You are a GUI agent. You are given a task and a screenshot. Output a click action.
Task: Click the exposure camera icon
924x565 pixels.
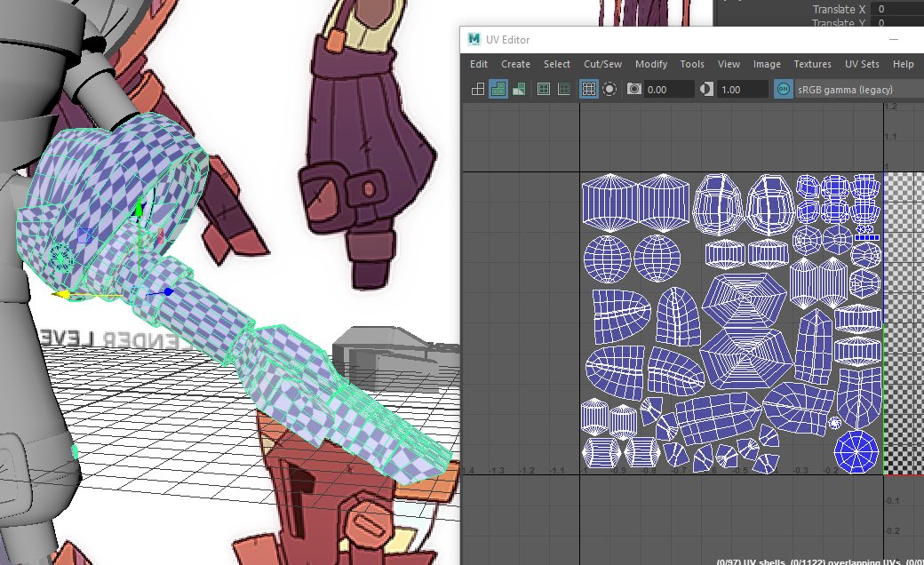pos(634,90)
